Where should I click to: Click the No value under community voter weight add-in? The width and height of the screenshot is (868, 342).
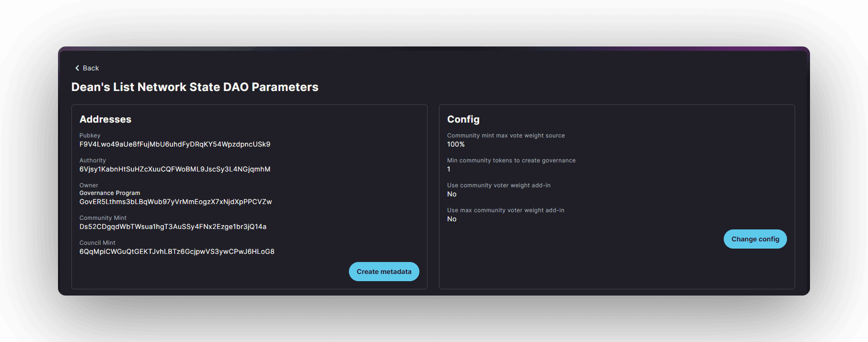pos(451,194)
